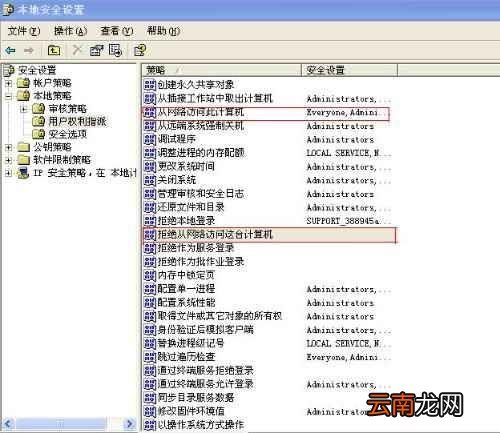
Task: Click the Delete X toolbar icon
Action: point(77,50)
